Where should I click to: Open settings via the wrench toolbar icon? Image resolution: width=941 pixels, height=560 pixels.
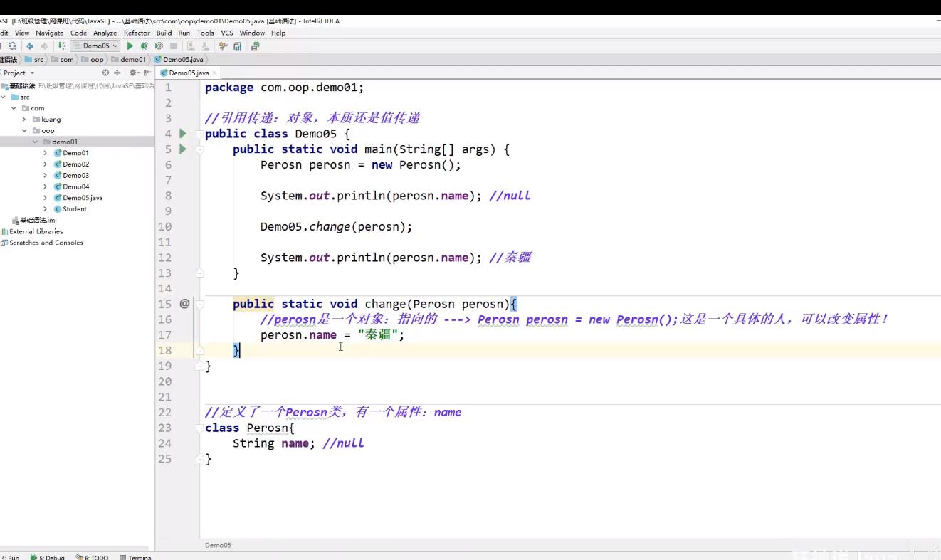pos(223,46)
